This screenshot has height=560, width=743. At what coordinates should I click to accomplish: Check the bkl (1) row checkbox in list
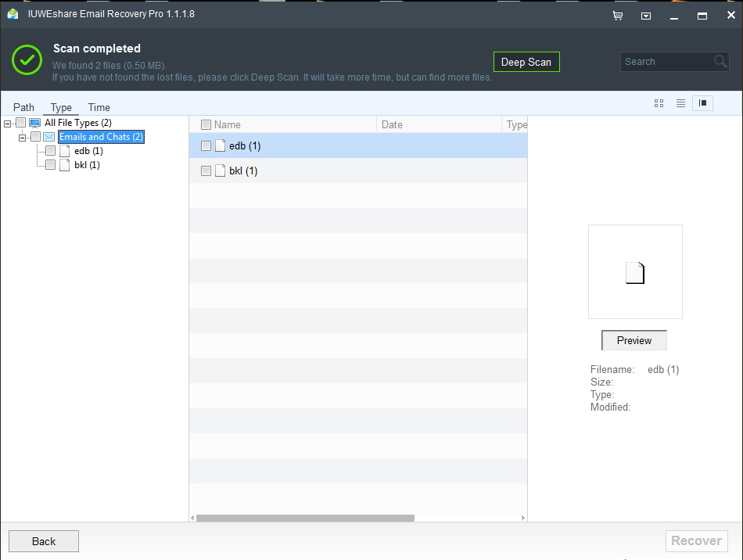click(206, 171)
